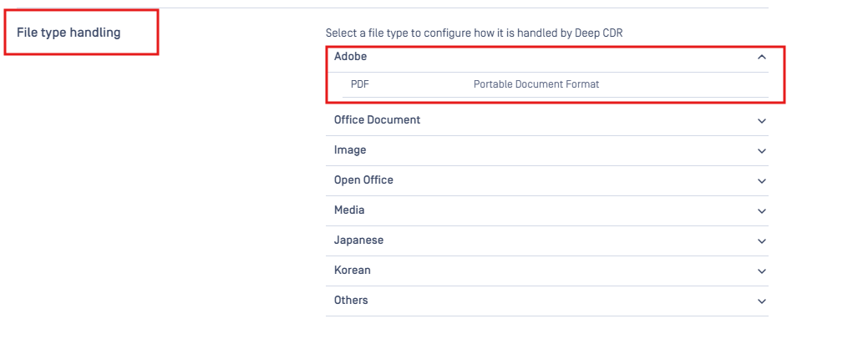
Task: Click the Portable Document Format description
Action: [x=536, y=84]
